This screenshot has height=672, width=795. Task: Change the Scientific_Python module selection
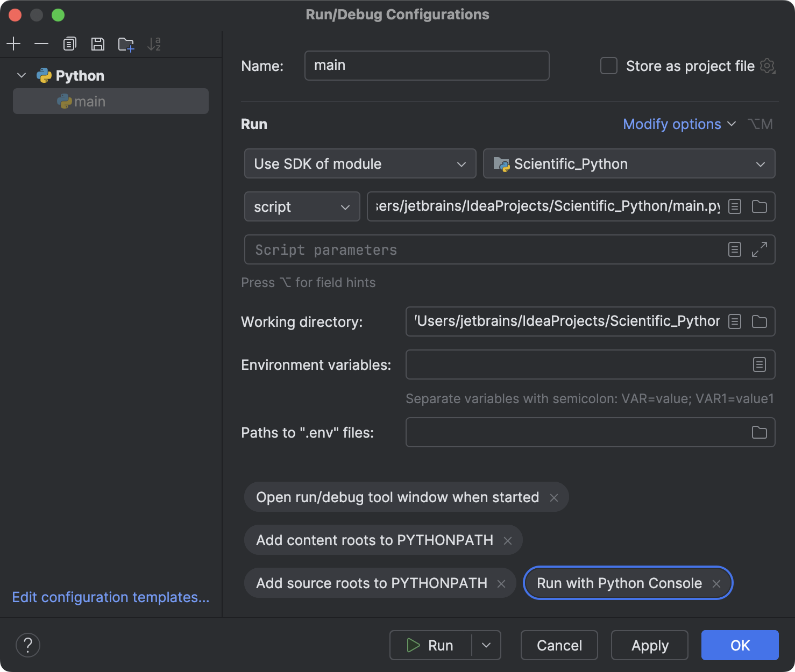tap(628, 164)
